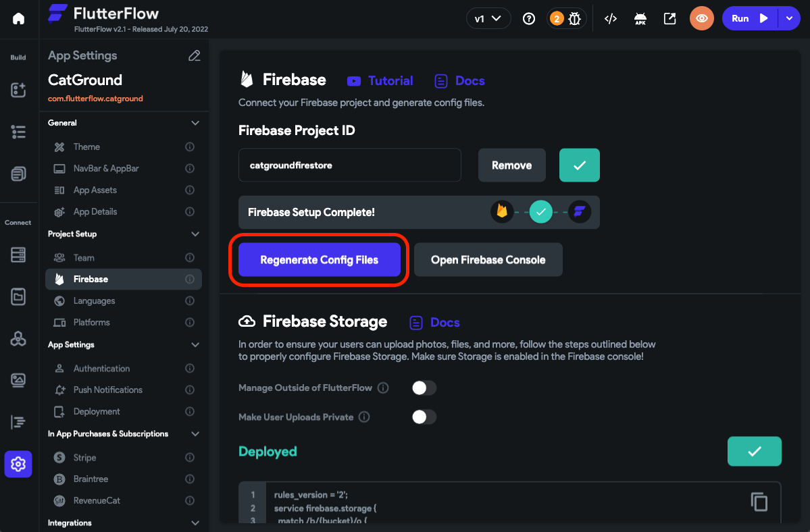Open Authentication settings

coord(124,369)
